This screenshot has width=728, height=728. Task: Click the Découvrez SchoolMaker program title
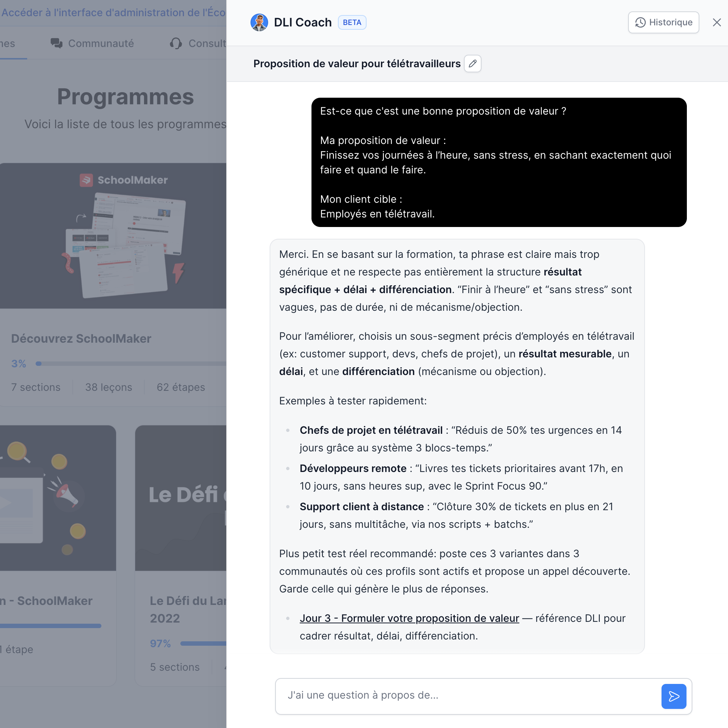point(81,338)
